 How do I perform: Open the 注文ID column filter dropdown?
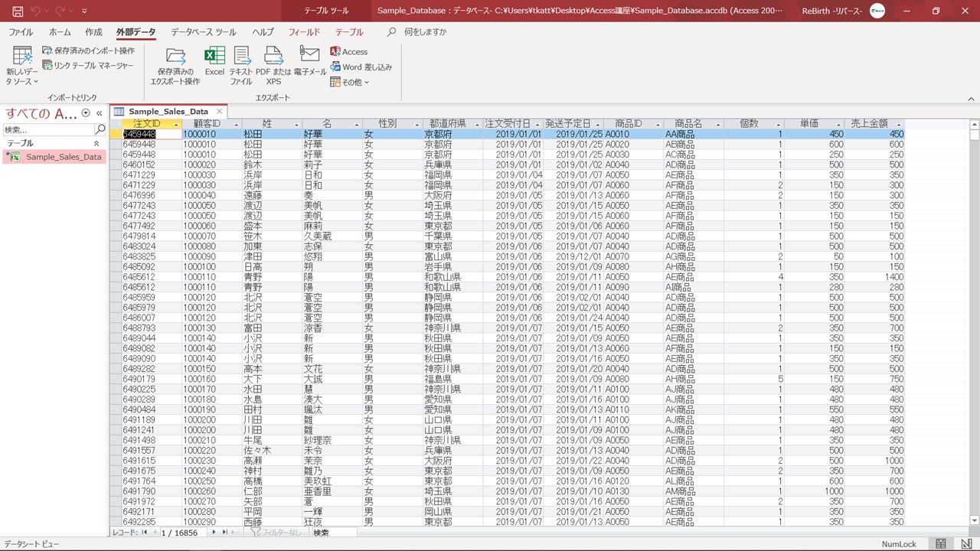click(x=176, y=124)
